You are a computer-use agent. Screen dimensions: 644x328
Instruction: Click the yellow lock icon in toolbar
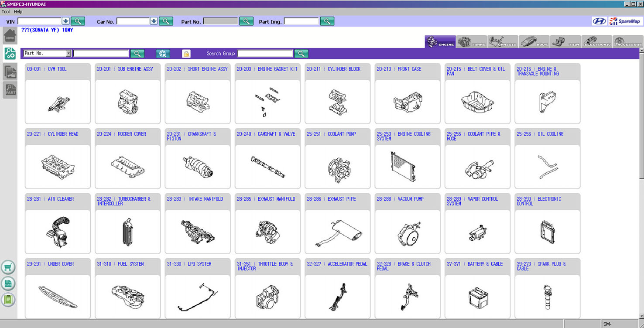[x=186, y=54]
